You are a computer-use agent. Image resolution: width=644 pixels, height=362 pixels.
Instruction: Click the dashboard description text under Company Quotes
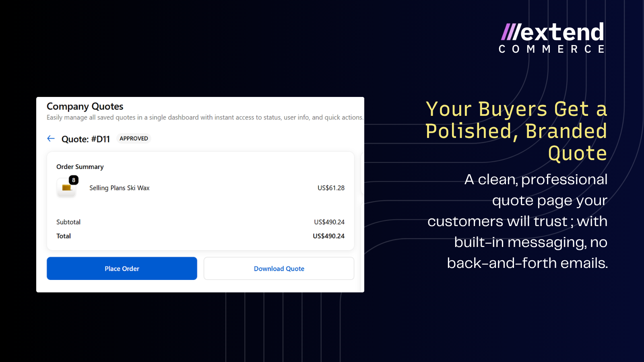[205, 117]
